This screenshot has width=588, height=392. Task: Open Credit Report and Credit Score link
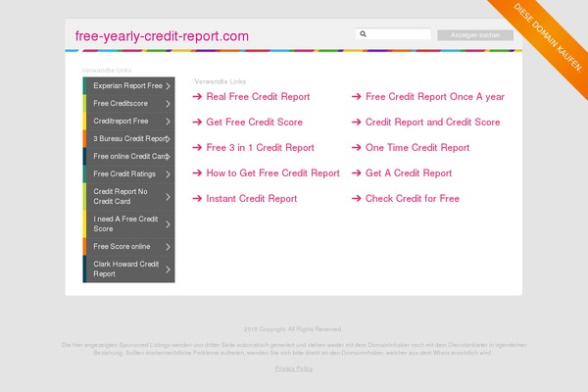pyautogui.click(x=433, y=122)
